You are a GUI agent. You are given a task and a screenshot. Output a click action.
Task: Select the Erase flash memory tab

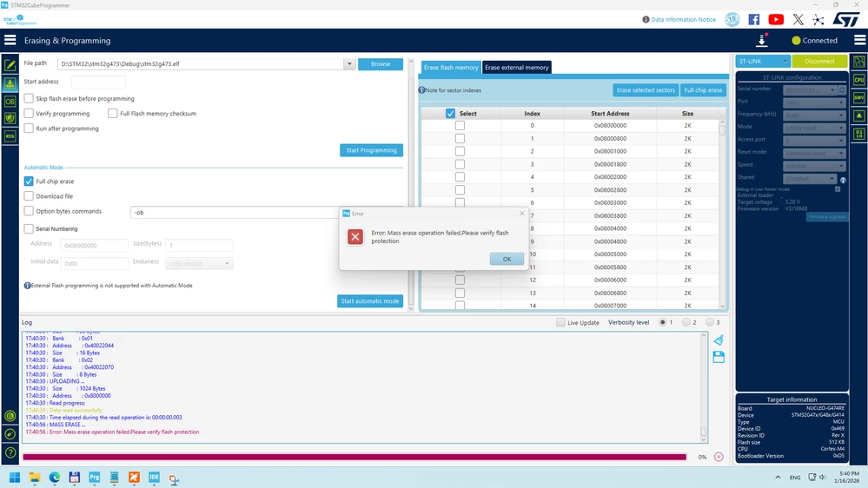click(x=451, y=68)
